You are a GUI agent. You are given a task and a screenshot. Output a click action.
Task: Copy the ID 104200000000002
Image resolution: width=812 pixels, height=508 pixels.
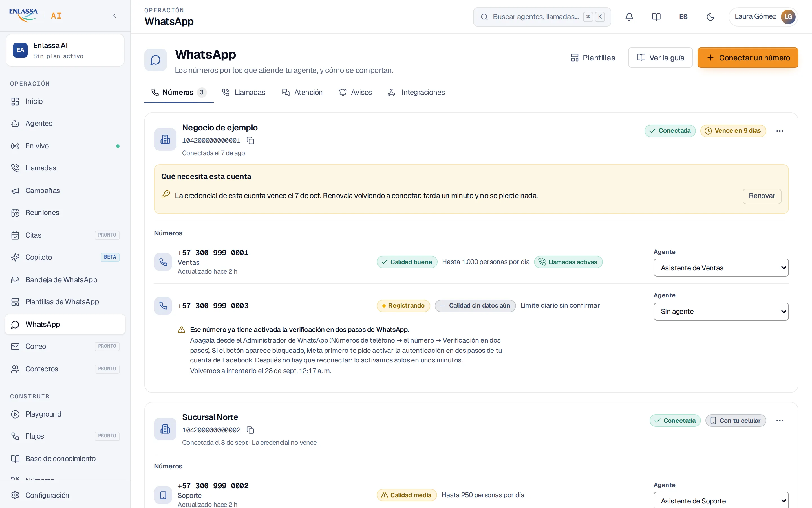pos(250,430)
